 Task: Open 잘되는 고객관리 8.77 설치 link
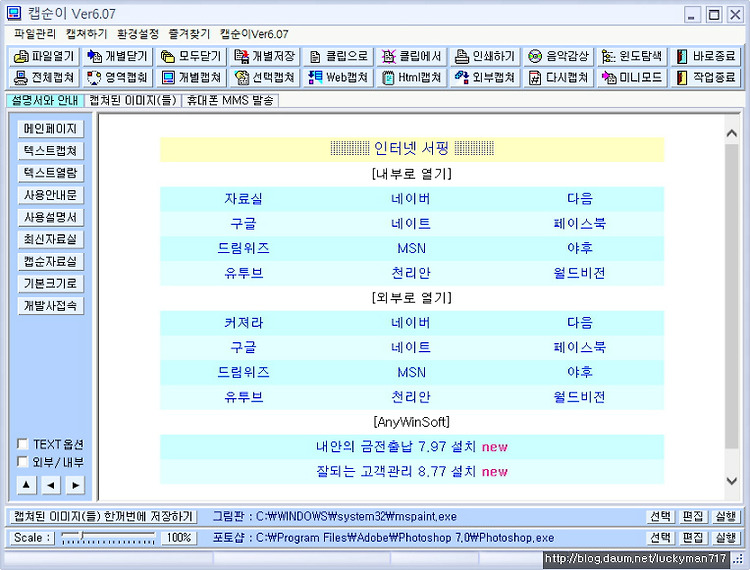click(x=396, y=471)
